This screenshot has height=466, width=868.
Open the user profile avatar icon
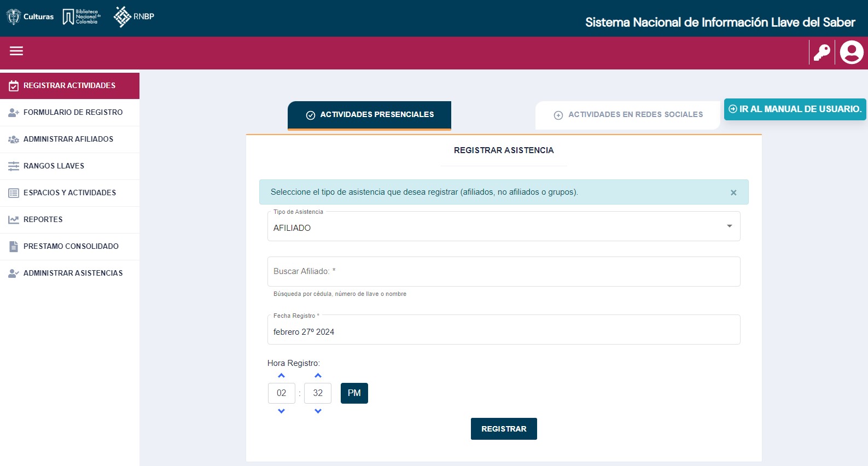point(852,53)
